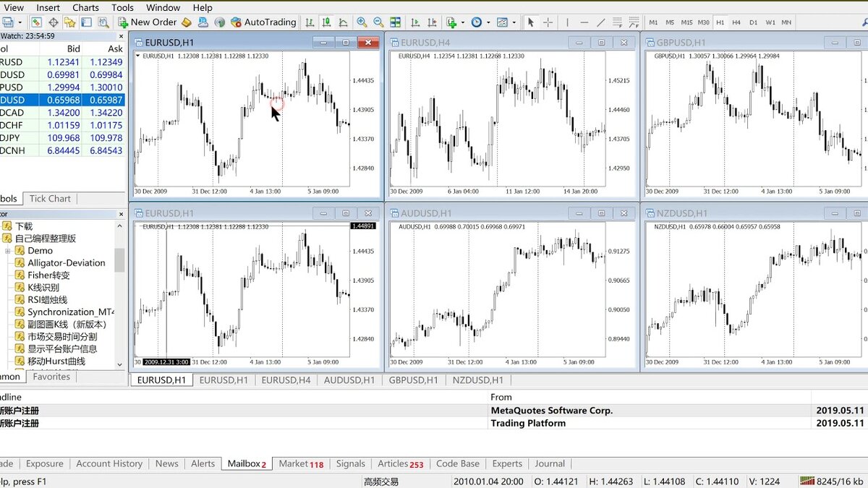Select the draw vertical line tool
The image size is (868, 488).
click(567, 22)
